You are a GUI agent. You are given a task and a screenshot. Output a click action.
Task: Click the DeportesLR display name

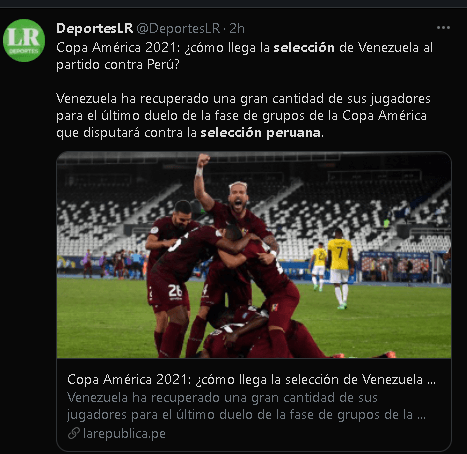click(x=95, y=28)
